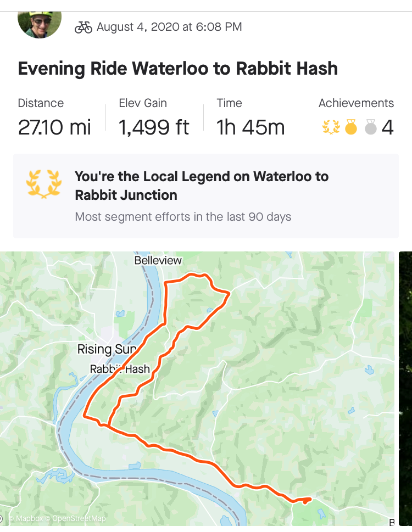Click the silver medal achievement icon
This screenshot has height=532, width=412.
[x=371, y=128]
